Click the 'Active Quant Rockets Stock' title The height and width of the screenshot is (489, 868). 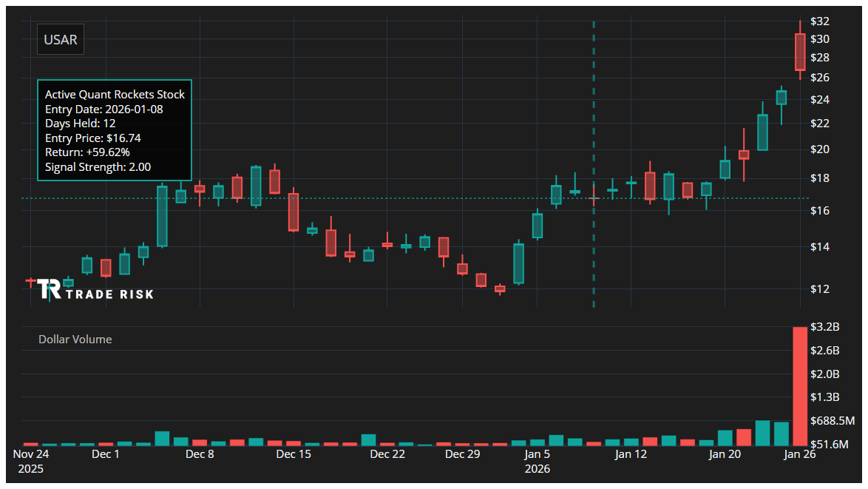[x=115, y=95]
